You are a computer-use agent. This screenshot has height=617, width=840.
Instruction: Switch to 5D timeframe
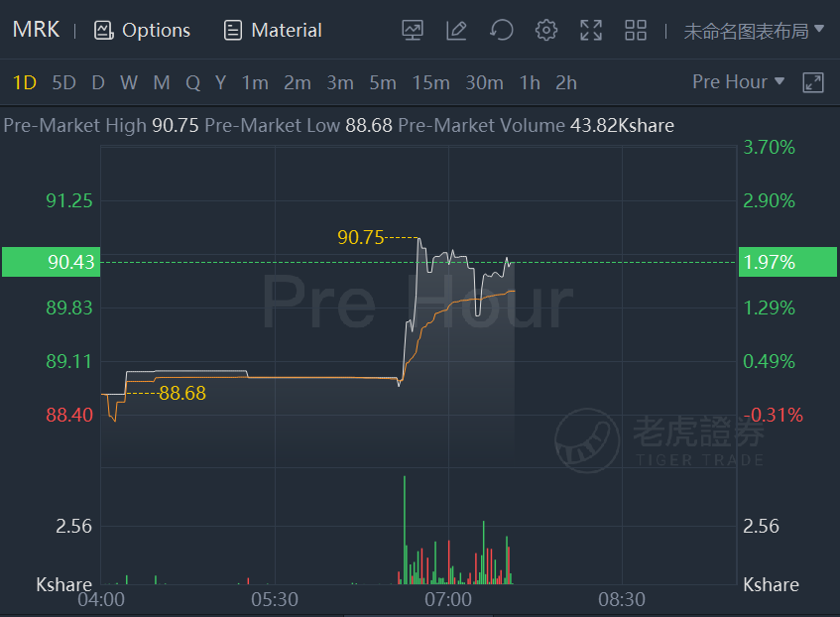point(63,82)
